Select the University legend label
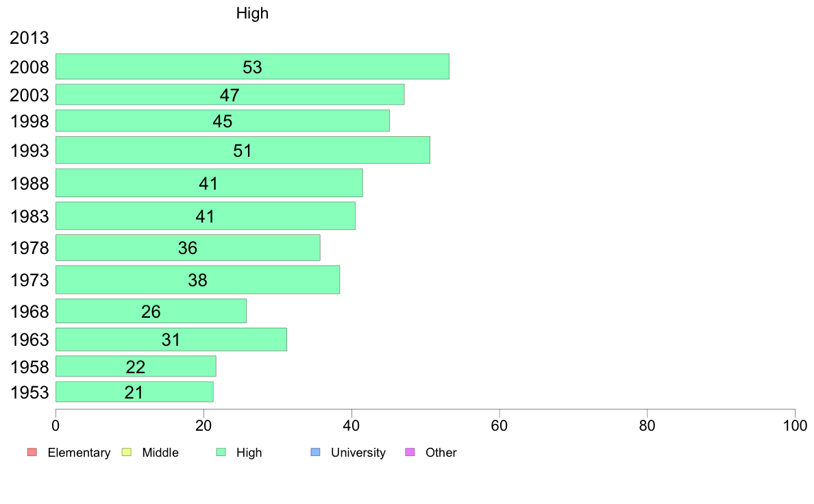Screen dimensions: 814x504 click(x=358, y=453)
